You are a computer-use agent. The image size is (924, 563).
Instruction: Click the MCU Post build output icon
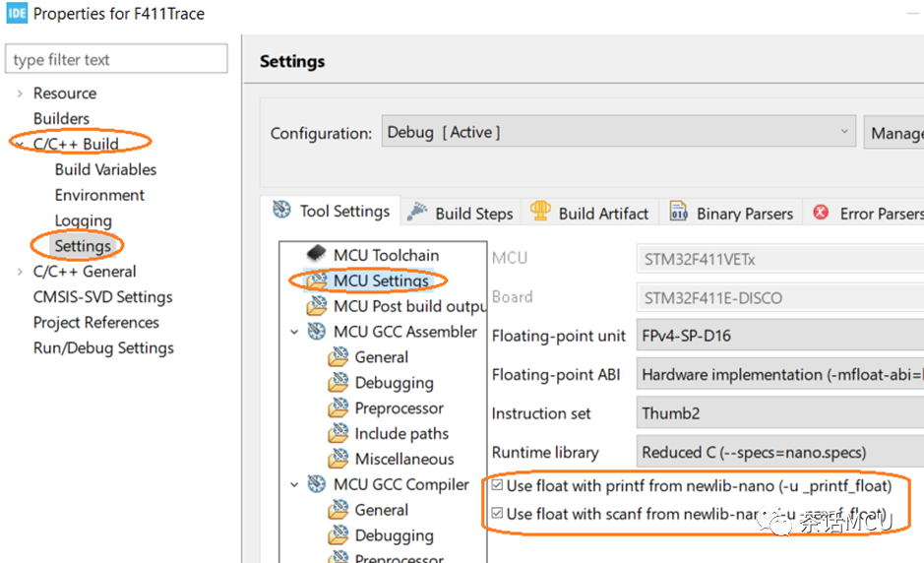tap(317, 305)
